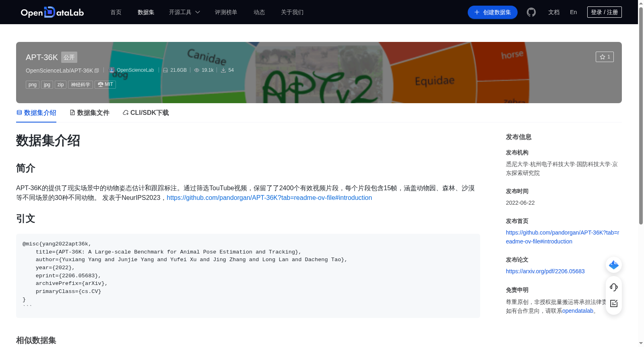Image resolution: width=644 pixels, height=347 pixels.
Task: Open the GitHub introduction link in 简介
Action: (x=269, y=197)
